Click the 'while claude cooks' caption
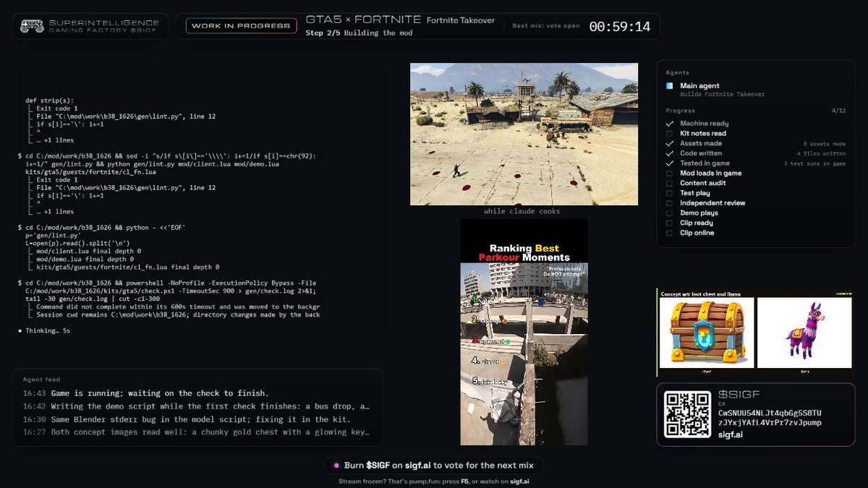 [x=522, y=212]
